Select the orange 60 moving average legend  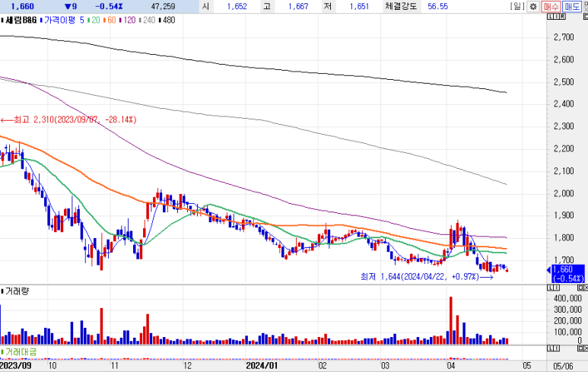click(x=111, y=21)
